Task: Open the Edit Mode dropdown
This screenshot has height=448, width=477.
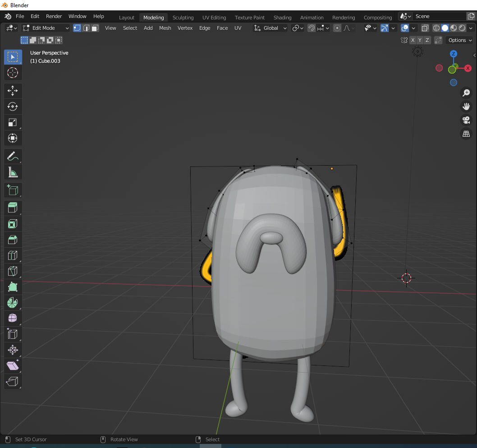Action: 46,28
